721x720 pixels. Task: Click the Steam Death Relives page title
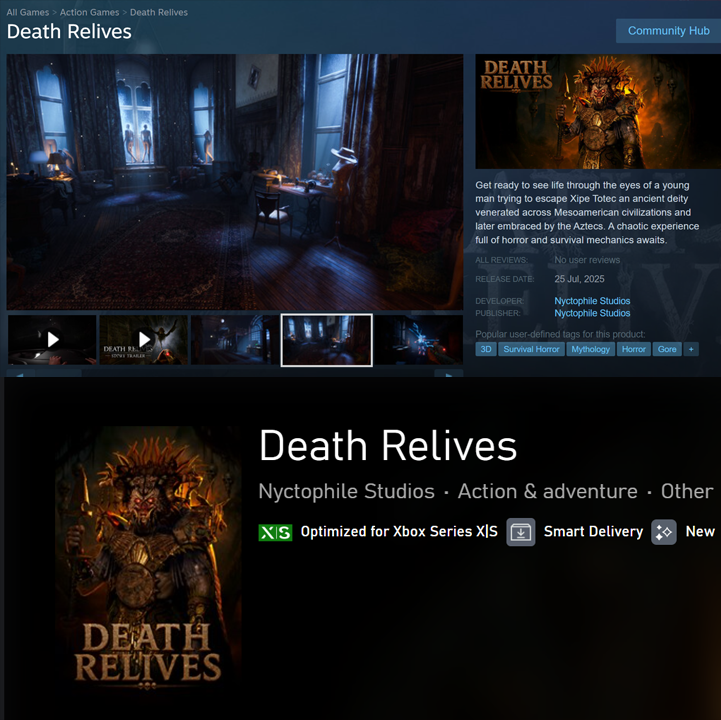point(69,32)
